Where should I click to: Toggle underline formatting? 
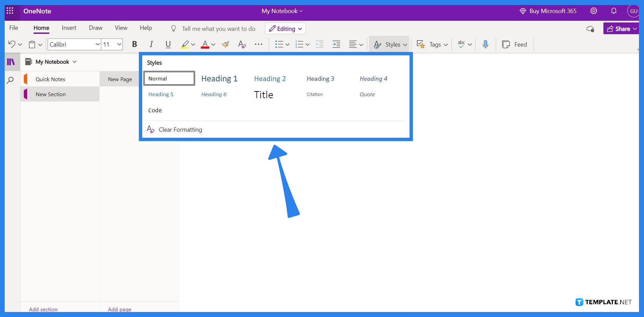point(168,44)
